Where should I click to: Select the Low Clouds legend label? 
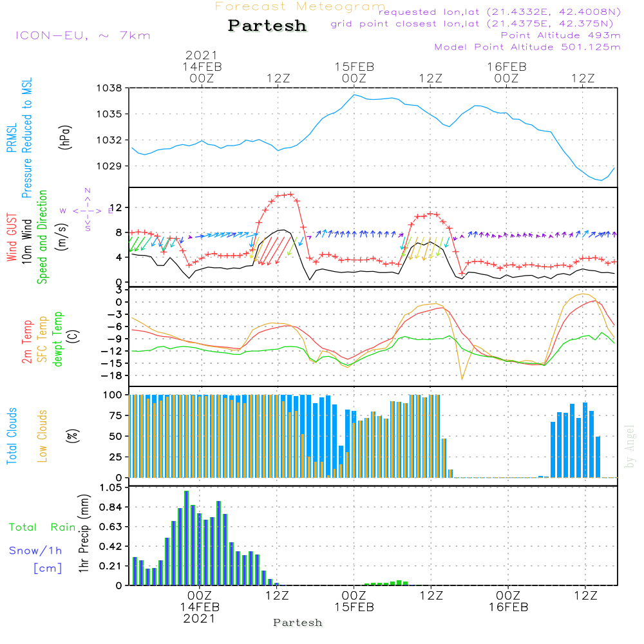point(43,436)
